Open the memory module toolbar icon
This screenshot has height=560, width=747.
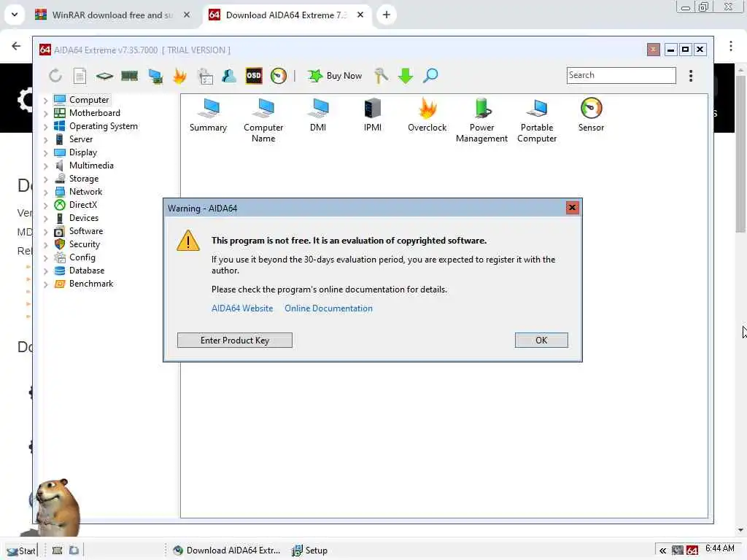click(130, 76)
